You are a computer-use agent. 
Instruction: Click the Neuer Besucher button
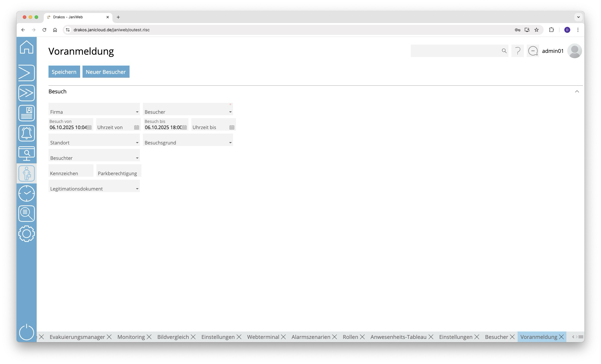pyautogui.click(x=106, y=72)
